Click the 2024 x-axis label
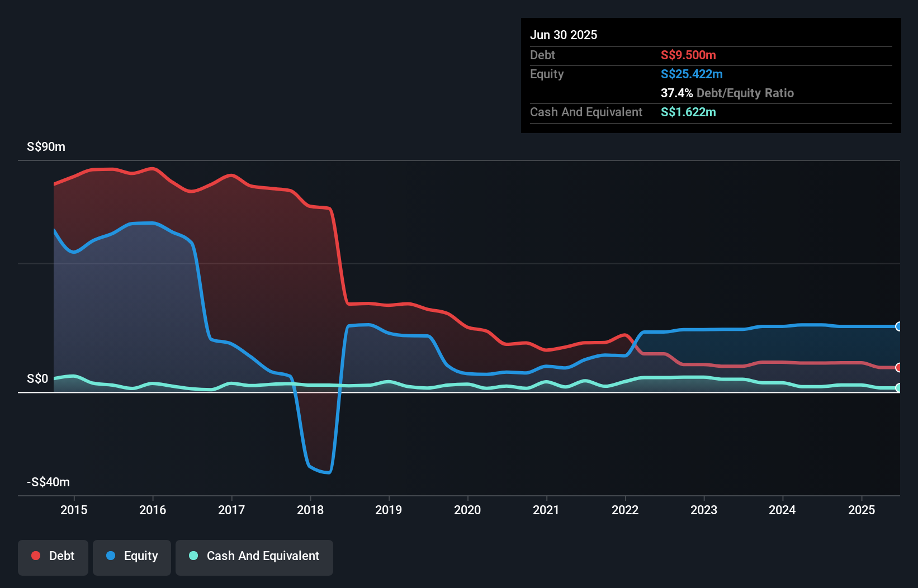Image resolution: width=918 pixels, height=588 pixels. (782, 510)
